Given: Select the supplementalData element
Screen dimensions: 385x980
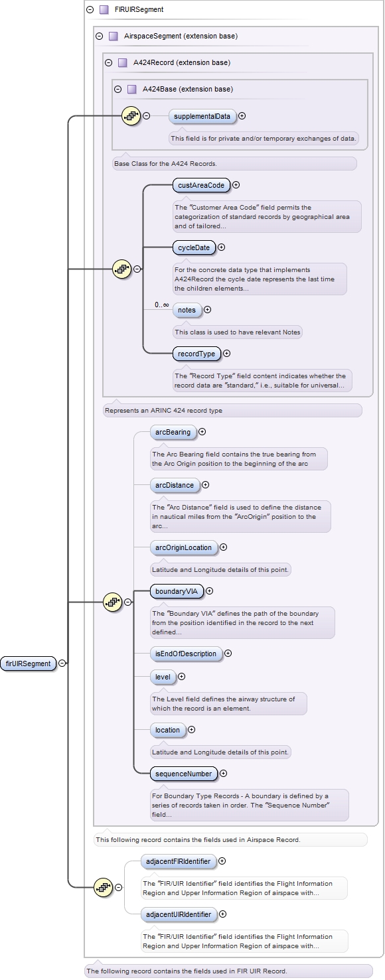Looking at the screenshot, I should tap(202, 116).
